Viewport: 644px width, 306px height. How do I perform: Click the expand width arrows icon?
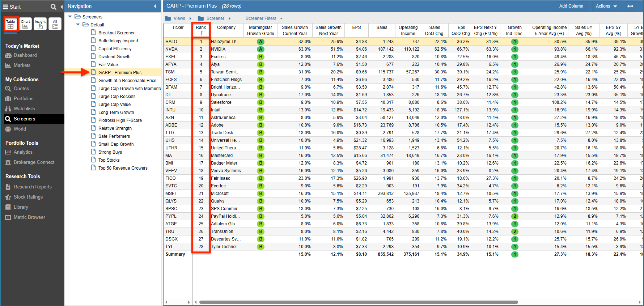[630, 6]
